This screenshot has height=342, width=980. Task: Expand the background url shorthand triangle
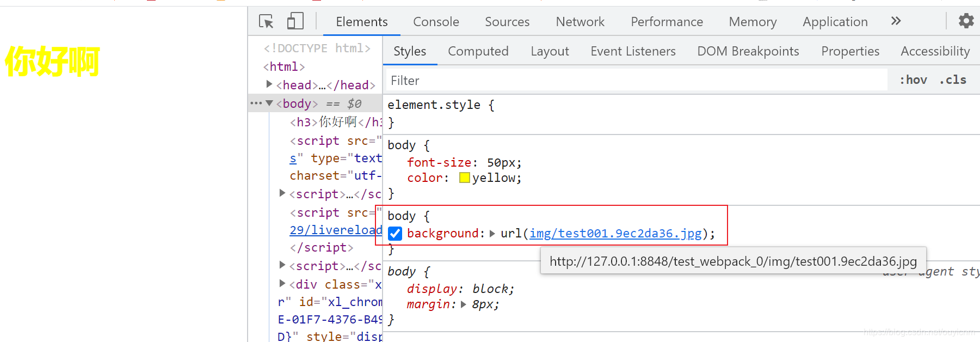492,234
